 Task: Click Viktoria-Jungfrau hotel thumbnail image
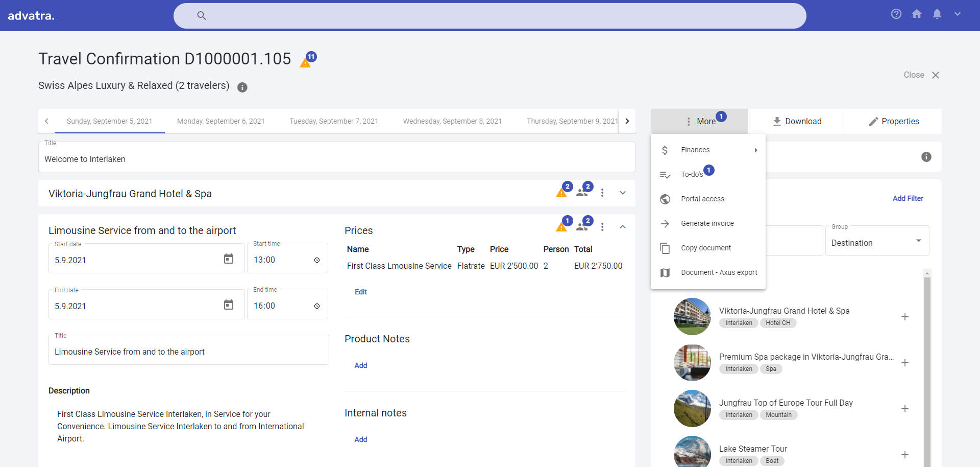[692, 317]
